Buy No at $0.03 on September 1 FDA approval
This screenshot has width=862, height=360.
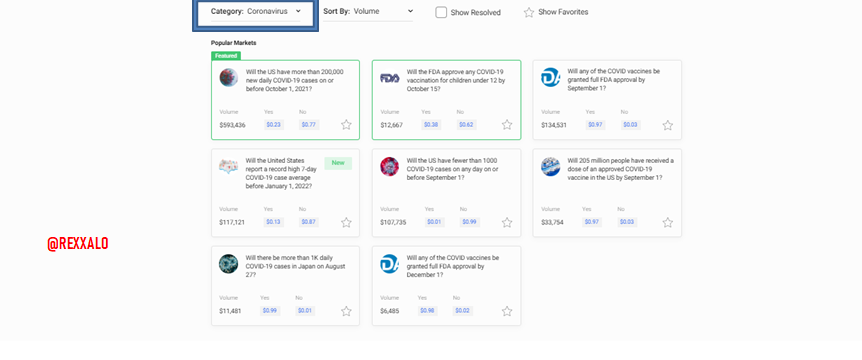click(x=631, y=125)
